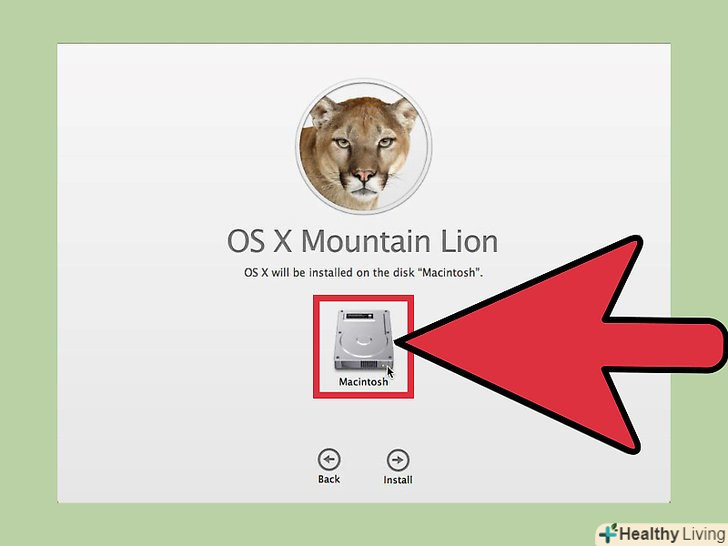Click the Macintosh label under the disk
This screenshot has width=728, height=546.
point(364,382)
